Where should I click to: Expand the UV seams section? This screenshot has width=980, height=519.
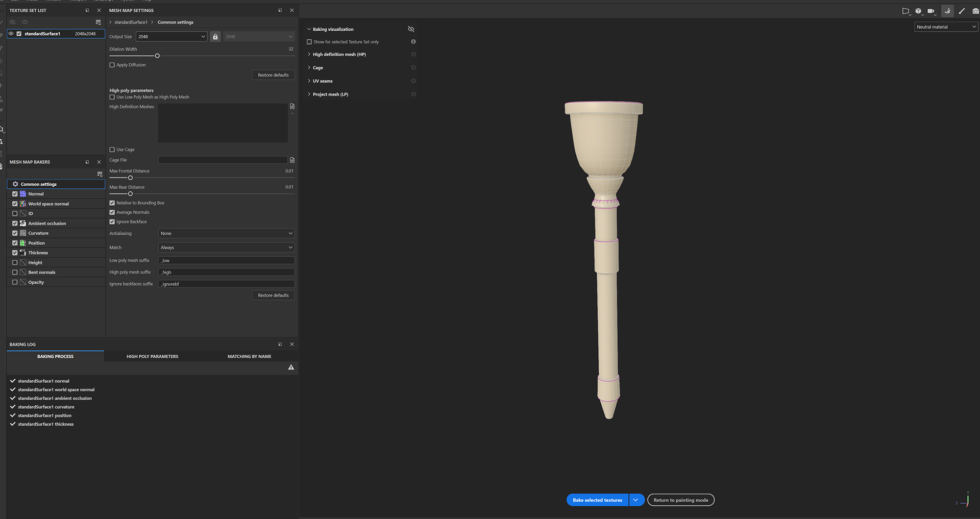click(309, 81)
